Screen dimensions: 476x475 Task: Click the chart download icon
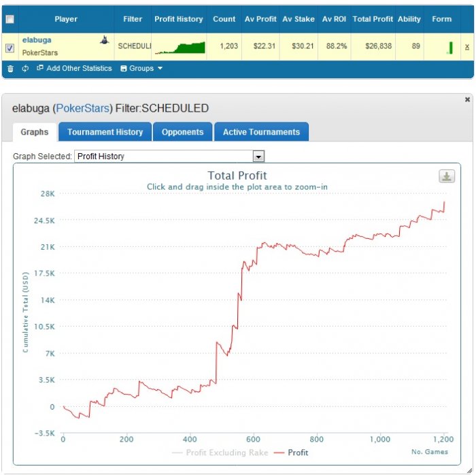[447, 176]
